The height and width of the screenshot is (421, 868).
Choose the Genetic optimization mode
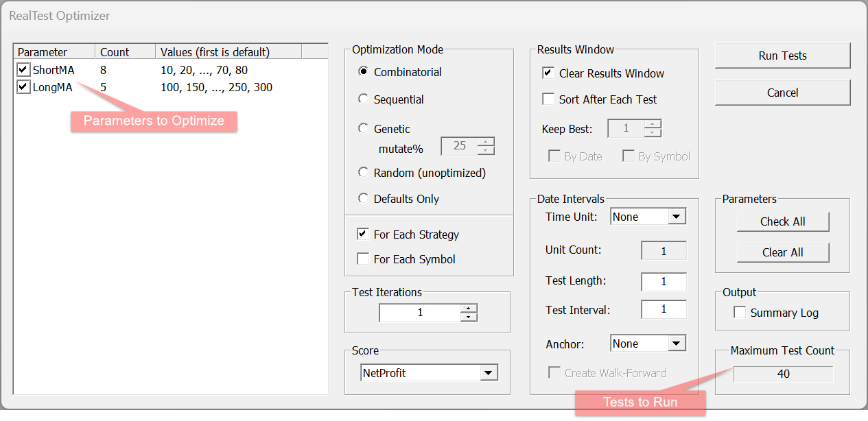[x=364, y=129]
